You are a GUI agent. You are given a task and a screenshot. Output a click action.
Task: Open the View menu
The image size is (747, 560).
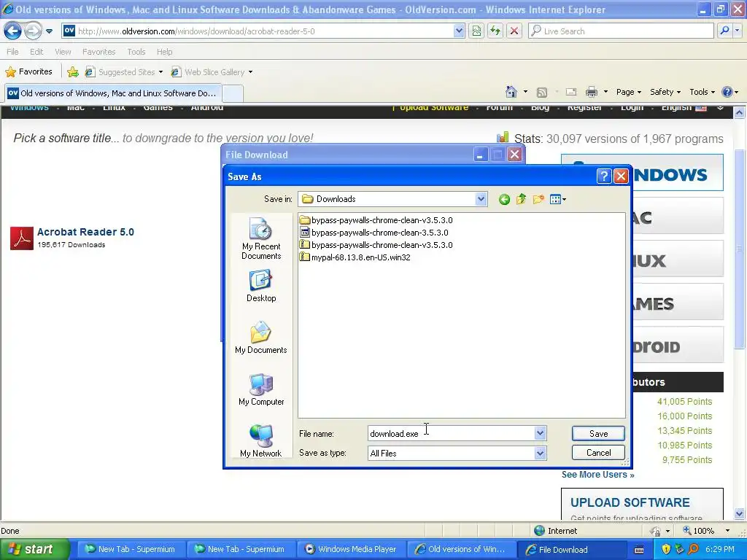coord(63,52)
